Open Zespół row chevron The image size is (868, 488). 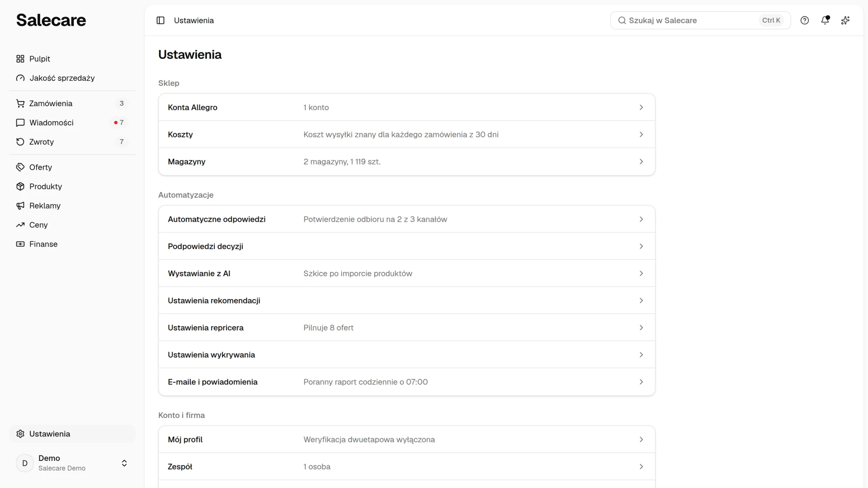point(641,467)
